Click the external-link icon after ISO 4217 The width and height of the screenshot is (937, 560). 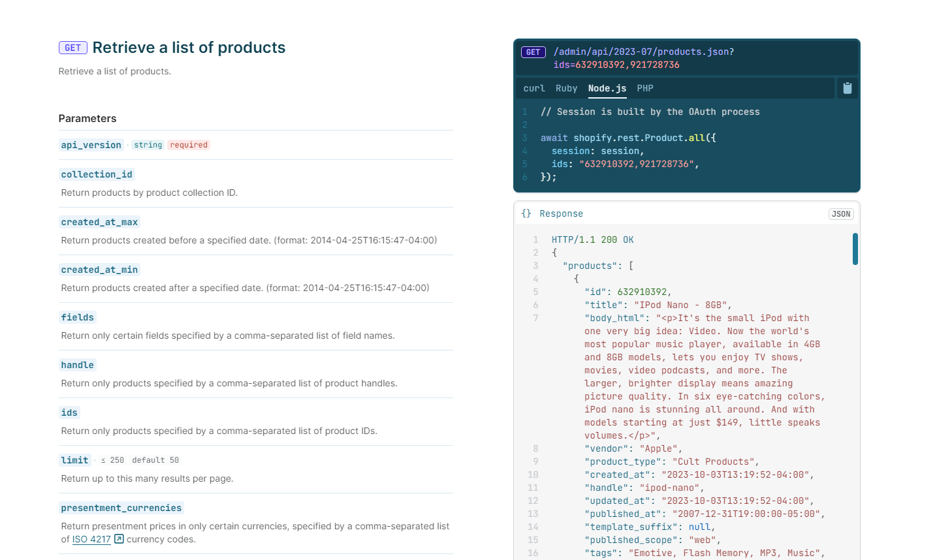point(118,539)
